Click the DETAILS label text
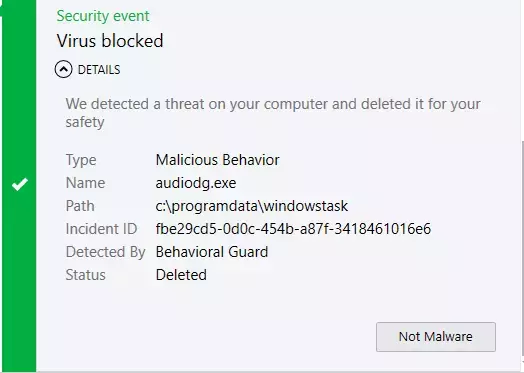Viewport: 524px width, 373px height. click(x=99, y=70)
